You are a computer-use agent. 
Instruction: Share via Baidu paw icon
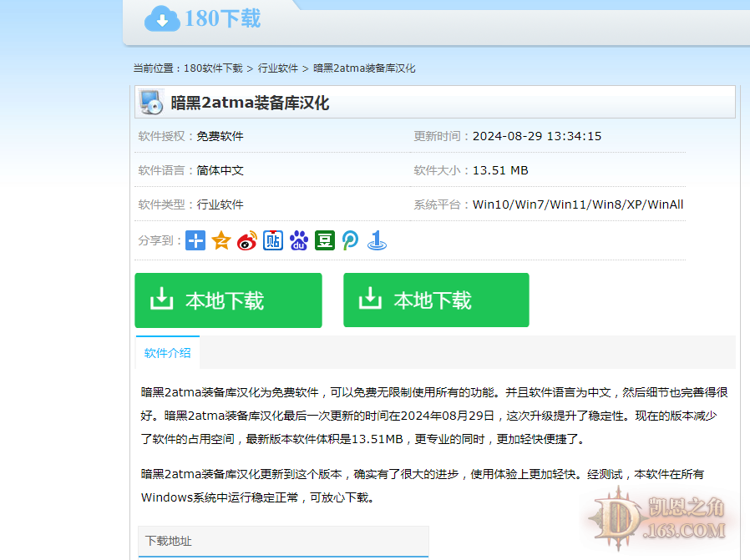click(x=299, y=240)
